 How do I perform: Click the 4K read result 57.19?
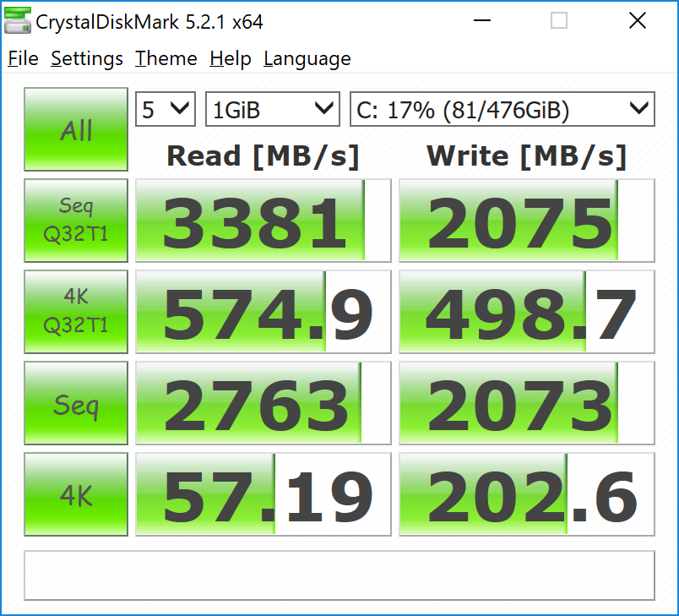click(x=263, y=494)
